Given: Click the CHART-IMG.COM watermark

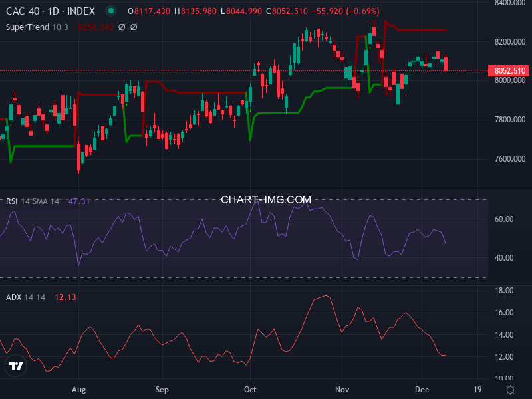Looking at the screenshot, I should click(266, 199).
